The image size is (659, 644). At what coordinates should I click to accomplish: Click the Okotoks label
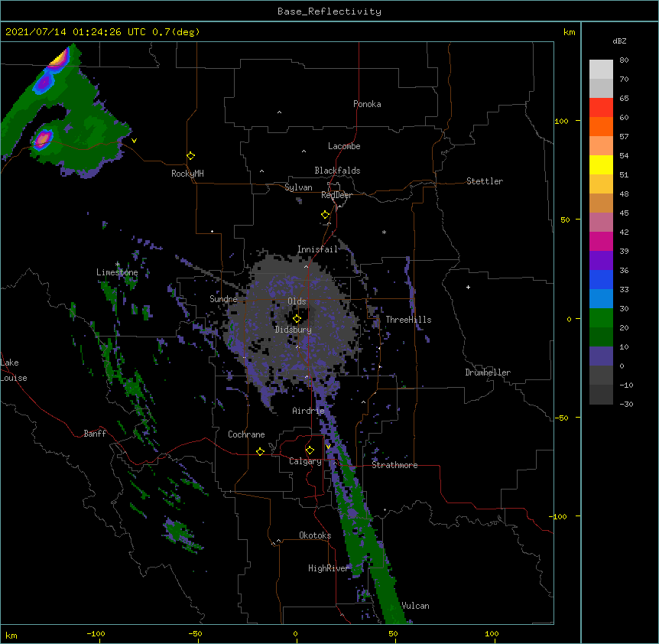click(x=315, y=535)
